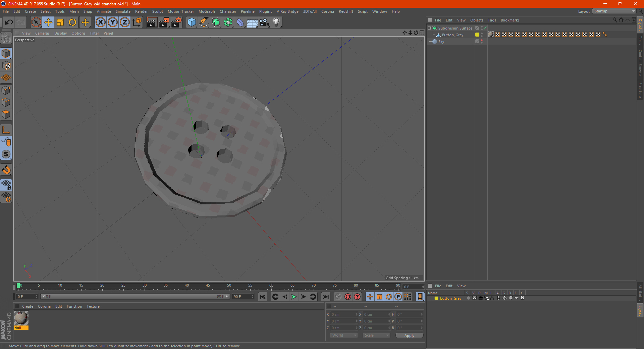Image resolution: width=644 pixels, height=349 pixels.
Task: Open the Simulate menu
Action: (123, 11)
